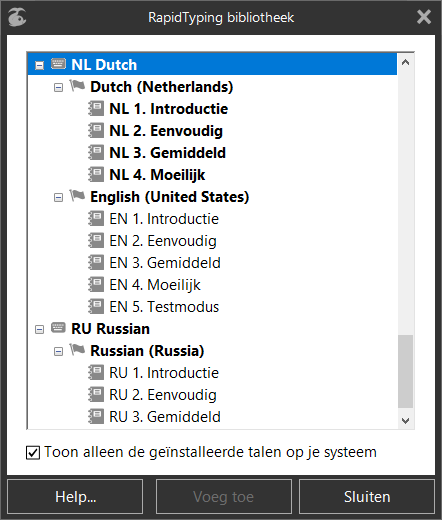Collapse the NL Dutch keyboard node
442x520 pixels.
pos(39,65)
